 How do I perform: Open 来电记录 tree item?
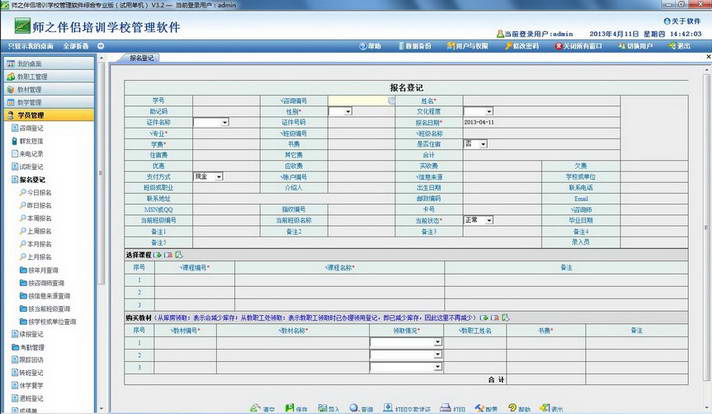pos(28,154)
